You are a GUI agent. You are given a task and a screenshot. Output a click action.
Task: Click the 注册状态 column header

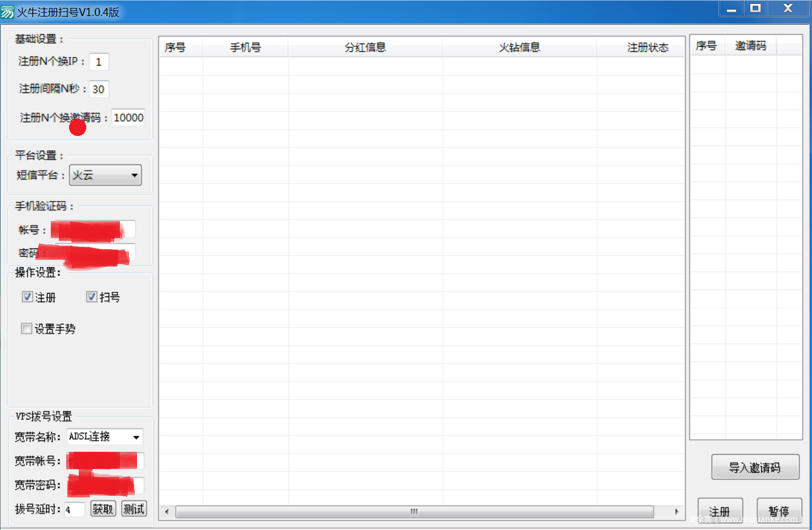point(647,47)
